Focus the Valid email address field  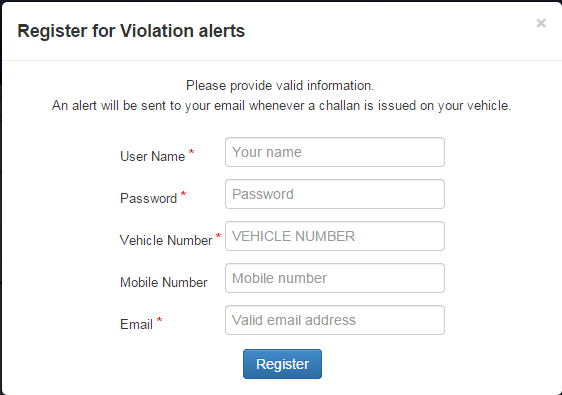click(x=335, y=320)
